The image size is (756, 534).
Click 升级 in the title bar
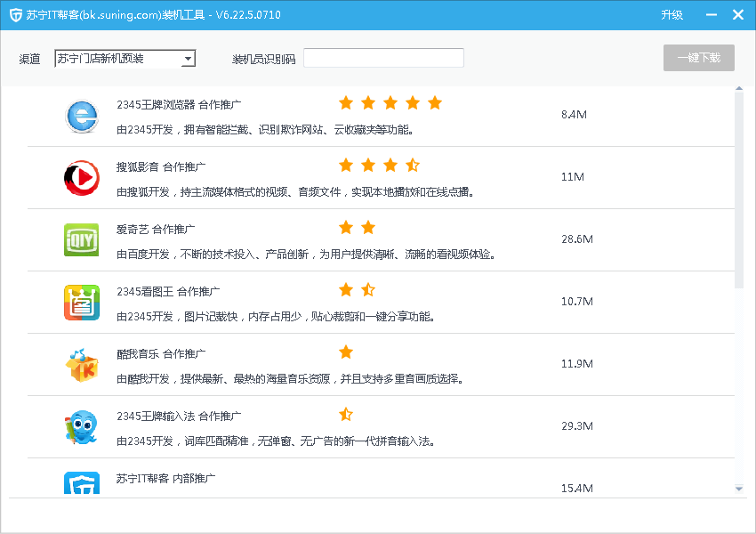point(672,15)
